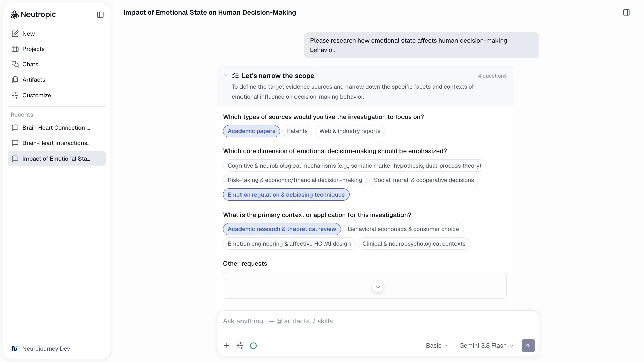Toggle Academic research & theoretical review chip
This screenshot has width=644, height=362.
coord(282,229)
